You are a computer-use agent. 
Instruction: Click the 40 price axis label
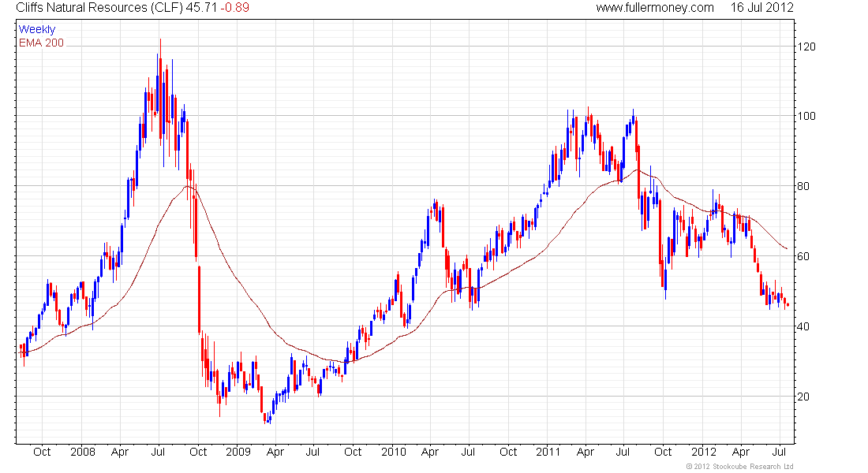(803, 326)
